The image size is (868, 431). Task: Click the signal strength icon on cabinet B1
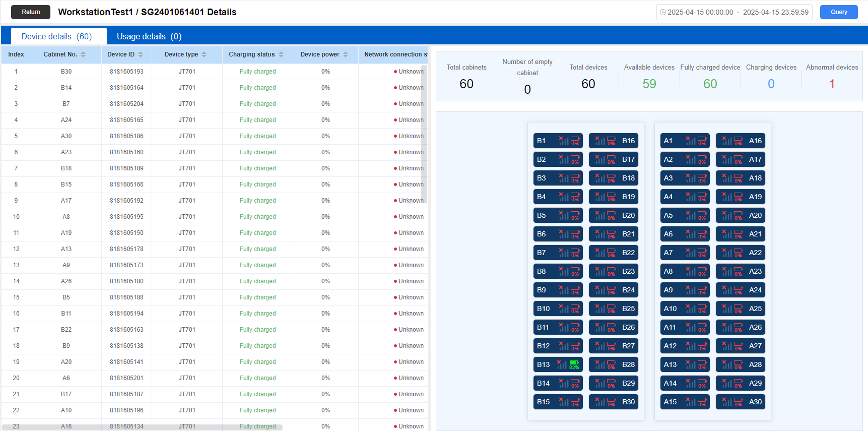pos(563,141)
